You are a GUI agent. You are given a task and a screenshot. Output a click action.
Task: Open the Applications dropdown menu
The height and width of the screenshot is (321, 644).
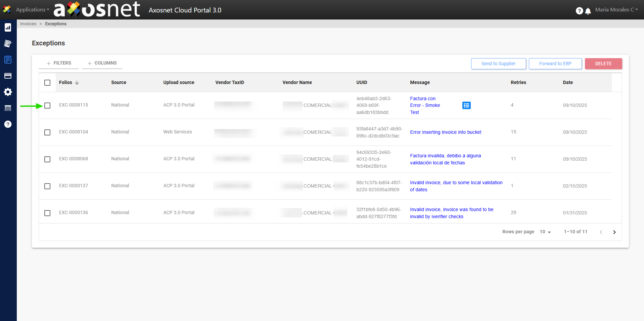[x=32, y=10]
